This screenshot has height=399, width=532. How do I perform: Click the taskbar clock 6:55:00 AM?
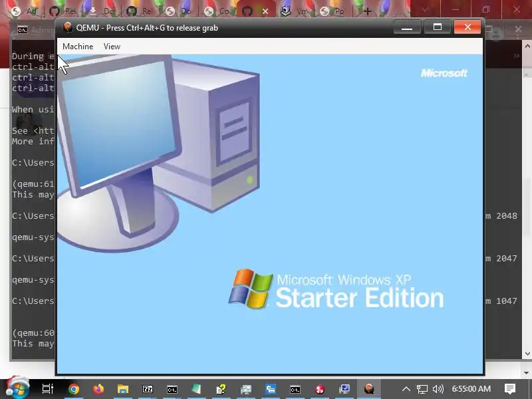click(x=471, y=389)
